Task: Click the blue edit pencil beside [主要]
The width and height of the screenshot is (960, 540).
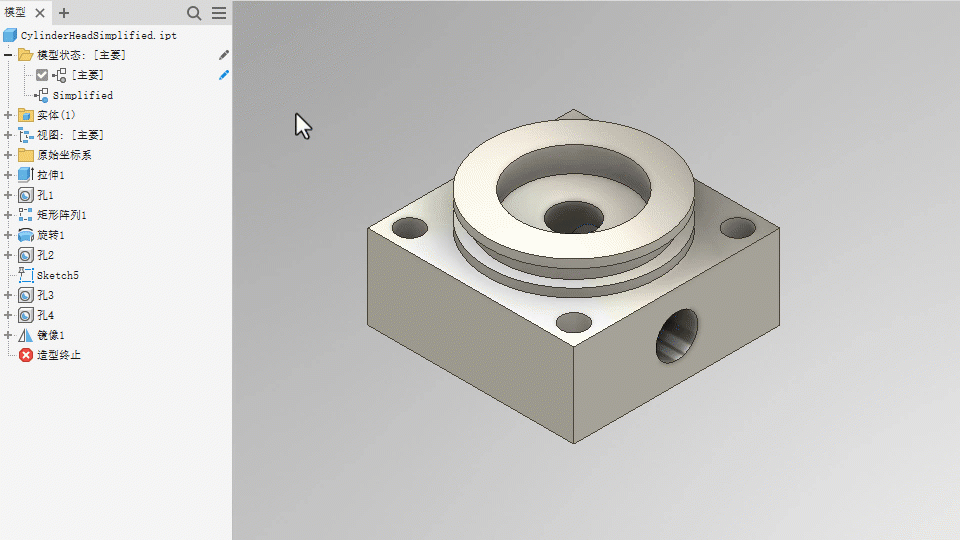Action: pos(223,75)
